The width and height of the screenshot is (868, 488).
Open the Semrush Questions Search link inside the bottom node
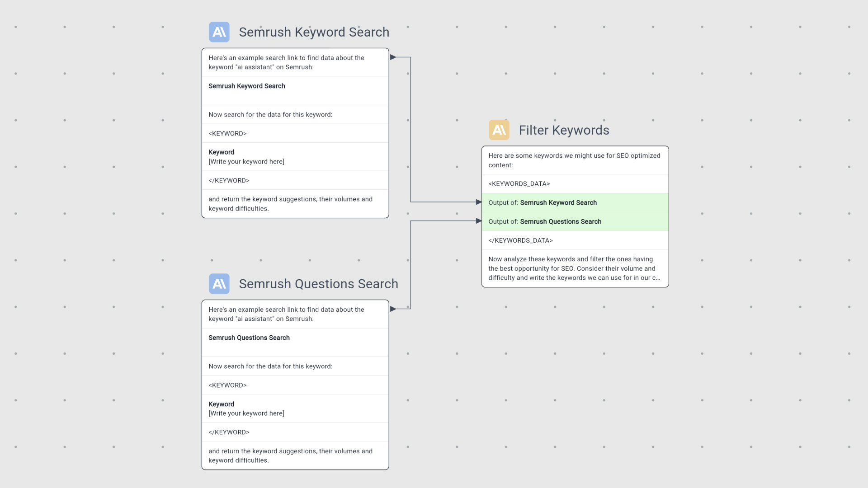249,338
